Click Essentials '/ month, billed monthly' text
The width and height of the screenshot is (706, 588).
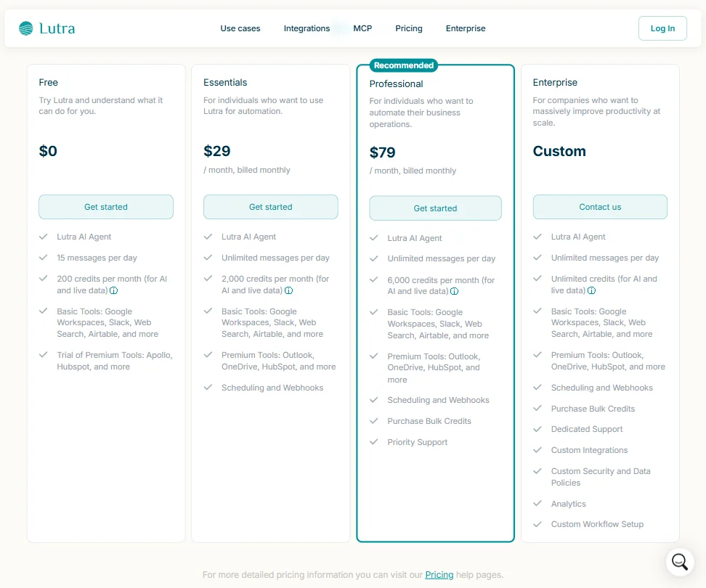(x=247, y=170)
